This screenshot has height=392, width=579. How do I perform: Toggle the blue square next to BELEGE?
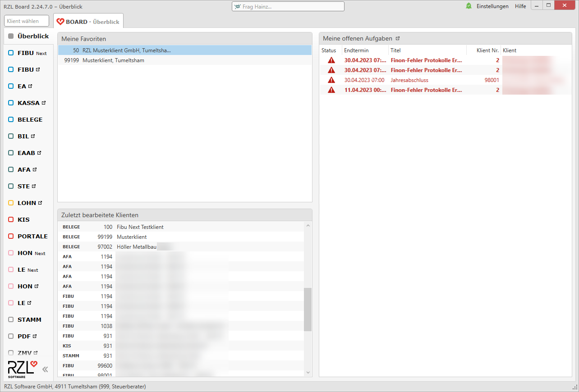click(10, 119)
